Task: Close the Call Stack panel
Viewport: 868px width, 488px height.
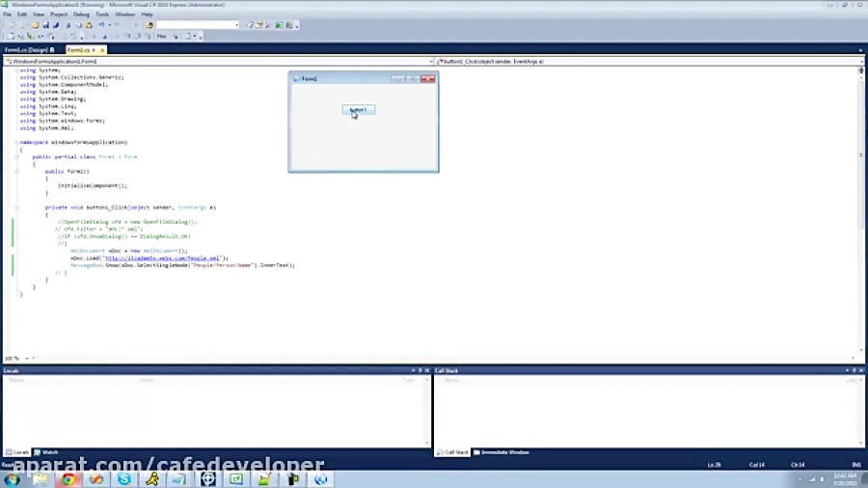Action: (x=861, y=370)
